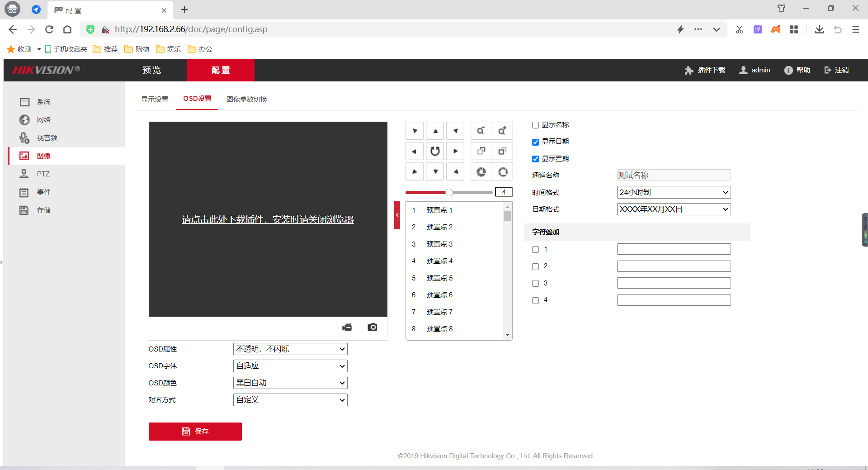Enable character overlay checkbox 2
The height and width of the screenshot is (470, 868).
(535, 266)
